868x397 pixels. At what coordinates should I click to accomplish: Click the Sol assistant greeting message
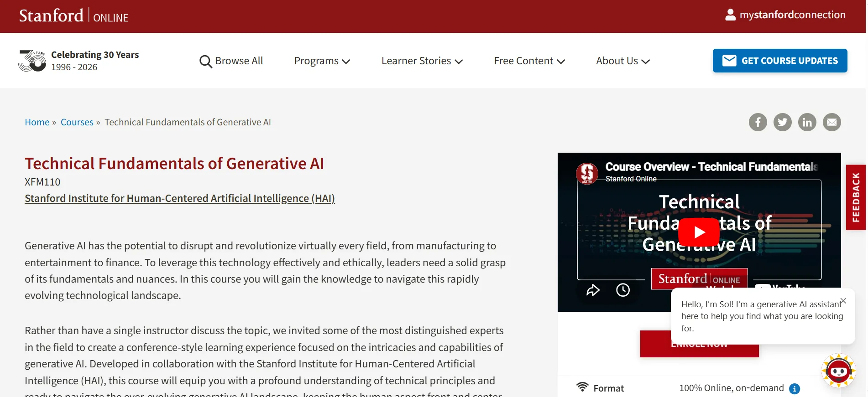(x=762, y=316)
